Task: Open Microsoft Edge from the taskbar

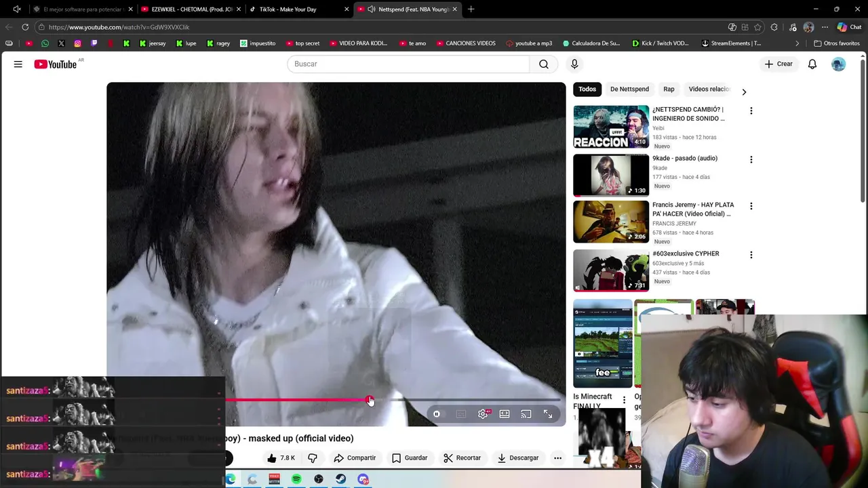Action: 231,479
